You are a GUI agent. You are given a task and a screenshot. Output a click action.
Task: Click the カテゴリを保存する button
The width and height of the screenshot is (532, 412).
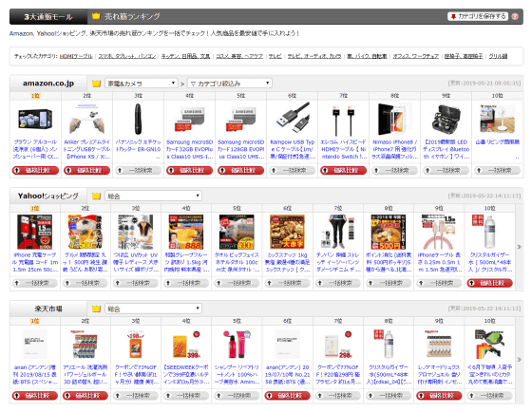pos(477,16)
